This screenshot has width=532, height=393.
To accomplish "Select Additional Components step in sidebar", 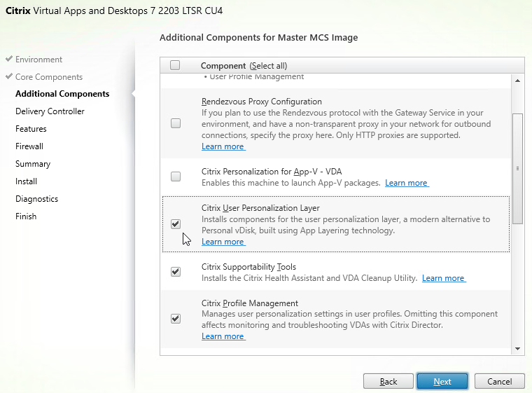I will pyautogui.click(x=62, y=94).
